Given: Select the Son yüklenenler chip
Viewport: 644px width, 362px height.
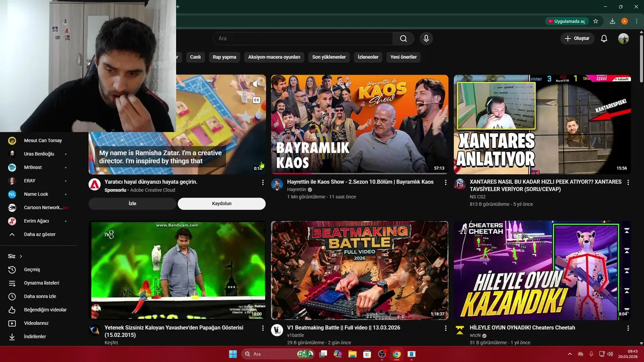Looking at the screenshot, I should coord(329,57).
